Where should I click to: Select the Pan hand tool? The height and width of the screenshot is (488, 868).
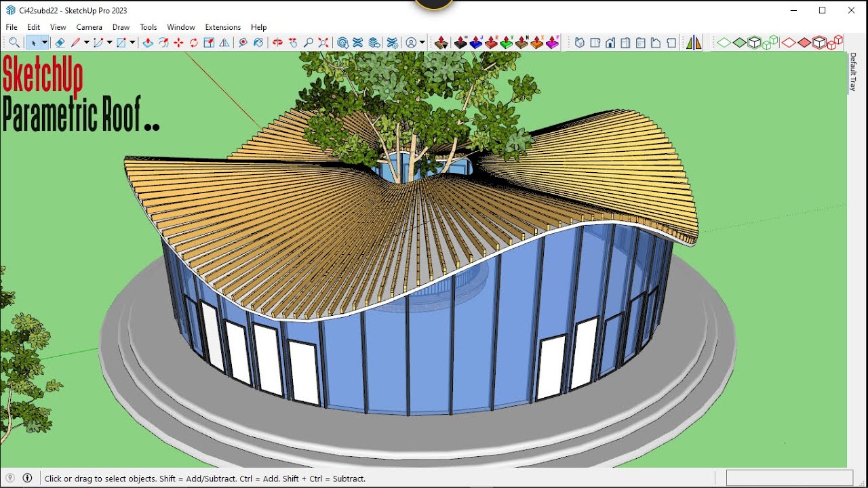point(293,43)
